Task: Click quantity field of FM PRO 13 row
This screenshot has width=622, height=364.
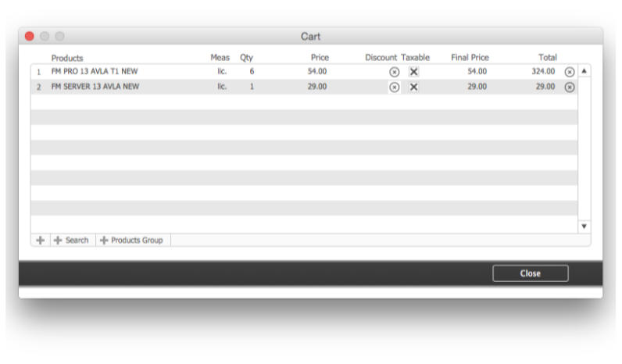Action: click(x=251, y=72)
